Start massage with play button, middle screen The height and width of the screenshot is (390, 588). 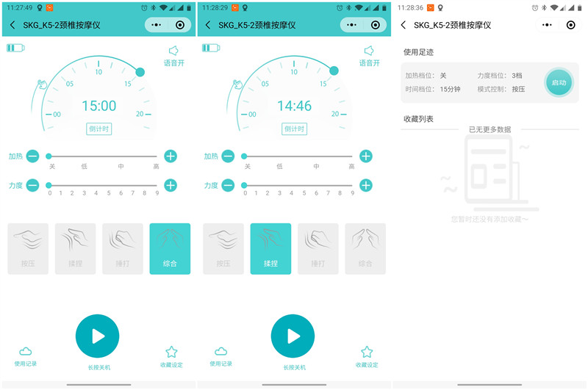coord(293,336)
